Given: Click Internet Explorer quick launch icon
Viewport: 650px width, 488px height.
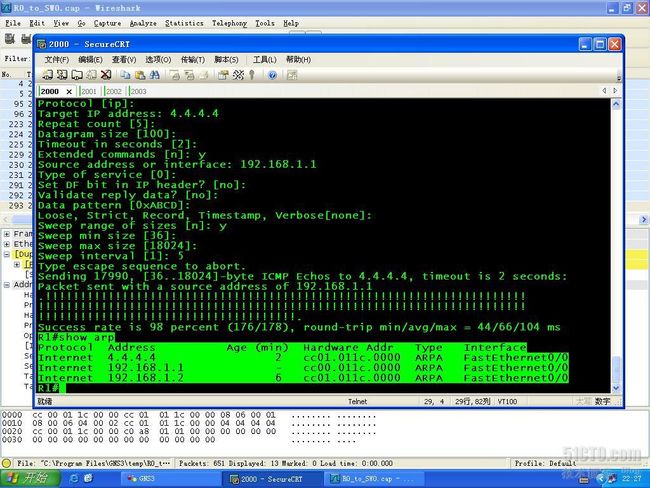Looking at the screenshot, I should [x=74, y=478].
